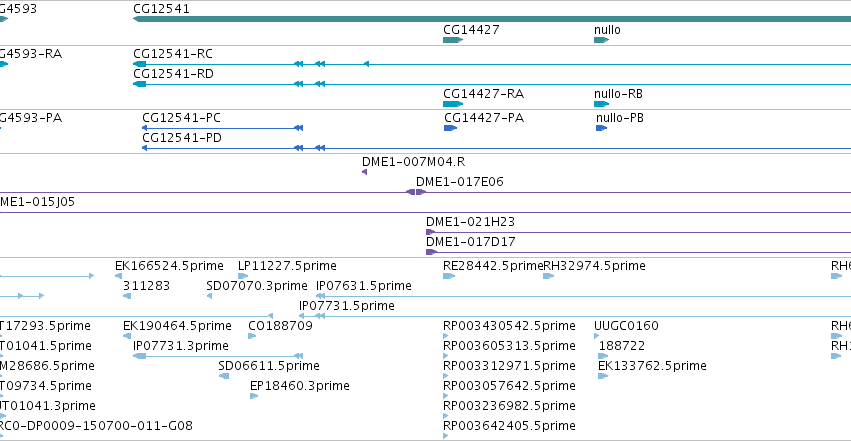The image size is (851, 441).
Task: Click the DME1-017D17 arrow glyph
Action: point(431,252)
